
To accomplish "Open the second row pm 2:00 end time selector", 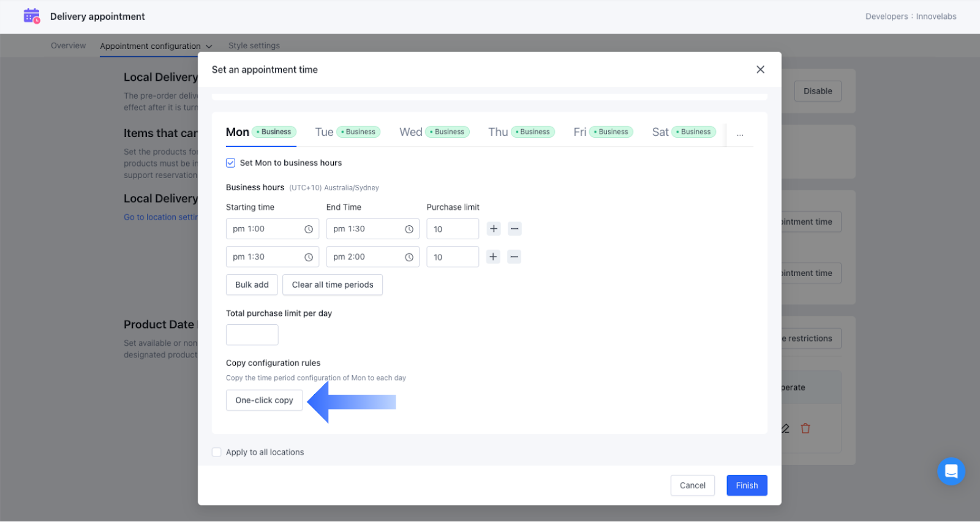I will click(x=372, y=257).
